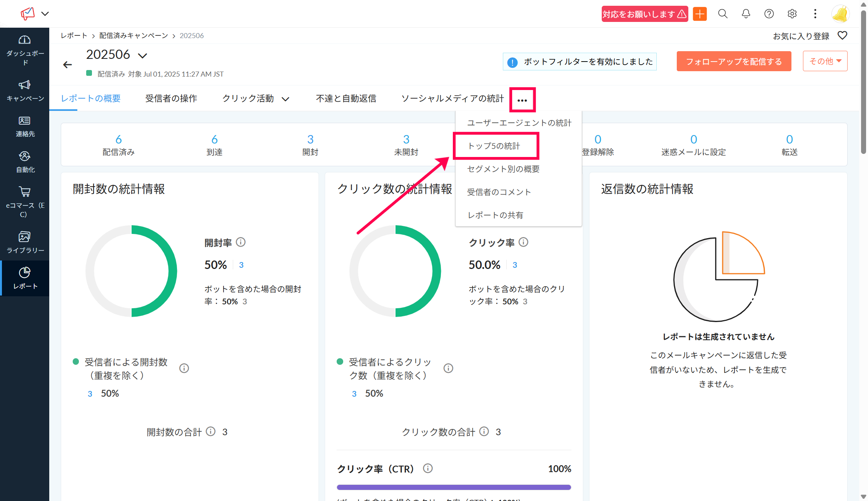Click the search magnifier icon
The image size is (868, 501).
tap(723, 14)
